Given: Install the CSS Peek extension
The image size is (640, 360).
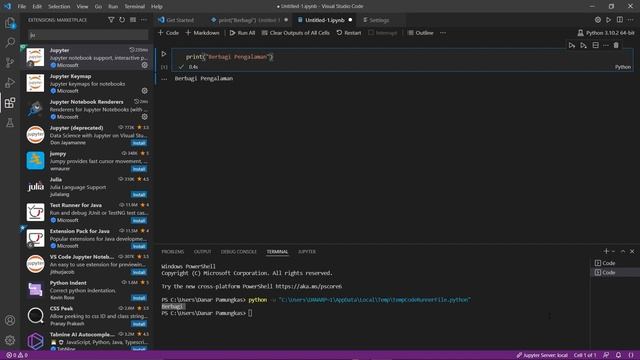Looking at the screenshot, I should 139,324.
